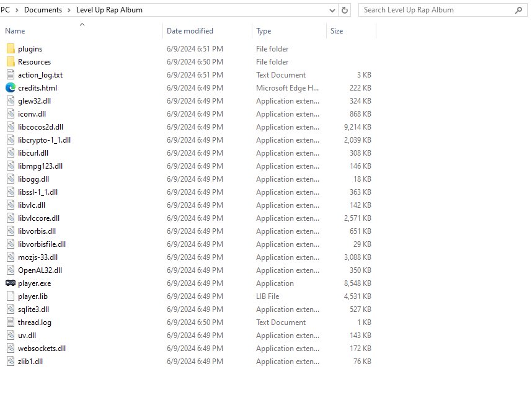This screenshot has height=400, width=532.
Task: Select the file name credits.html
Action: point(37,88)
